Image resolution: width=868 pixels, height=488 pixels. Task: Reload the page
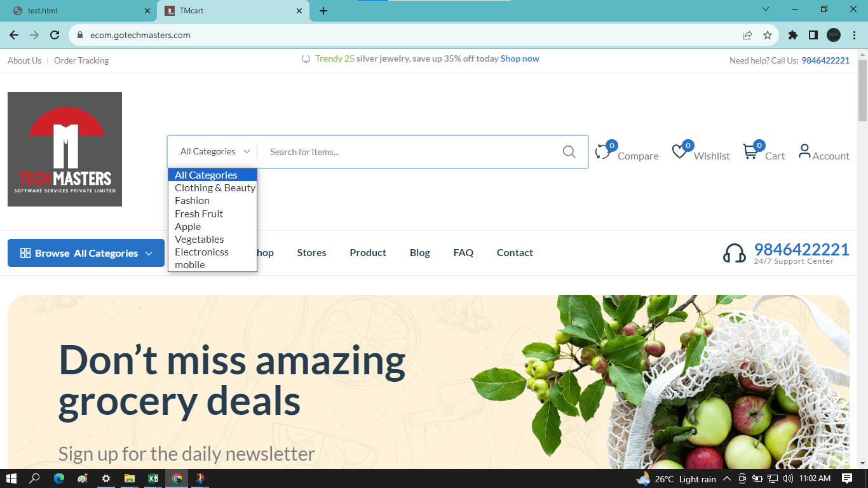tap(55, 35)
